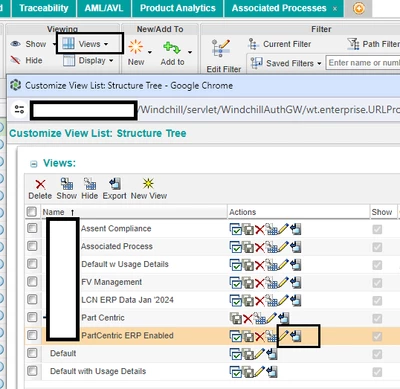Image resolution: width=400 pixels, height=389 pixels.
Task: Click the New starburst button in the ribbon
Action: pos(136,52)
